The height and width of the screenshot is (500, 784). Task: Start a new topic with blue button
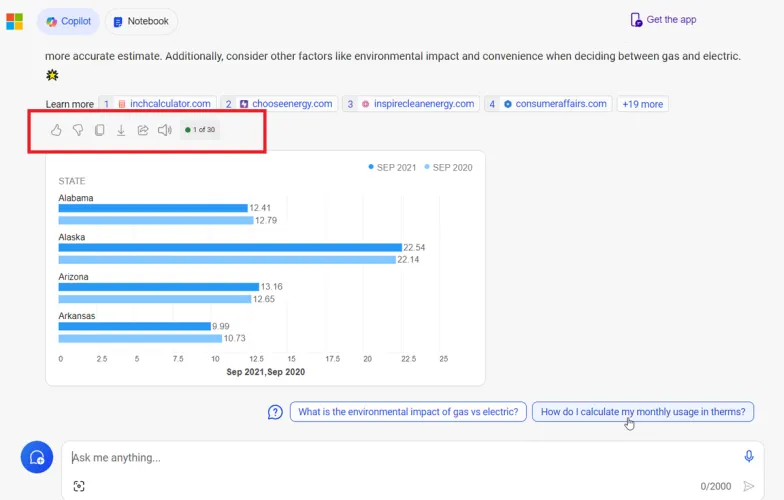click(37, 457)
